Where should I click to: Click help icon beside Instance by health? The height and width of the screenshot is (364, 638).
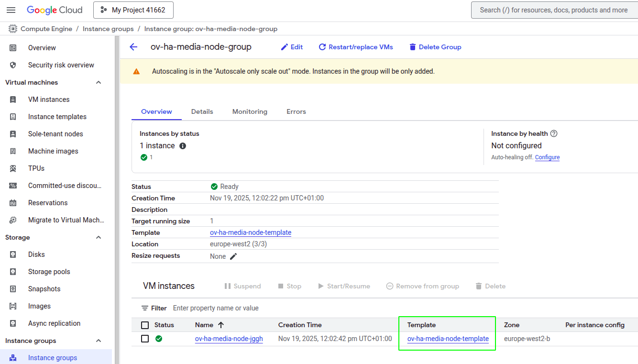(x=554, y=134)
